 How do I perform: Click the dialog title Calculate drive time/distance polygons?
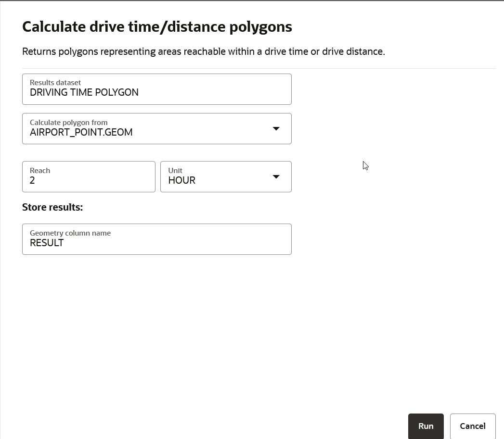click(157, 26)
